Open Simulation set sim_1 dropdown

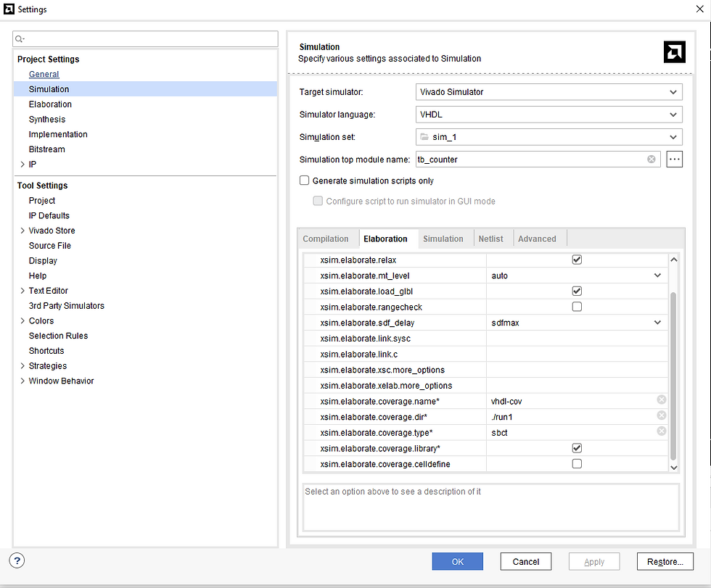[548, 137]
